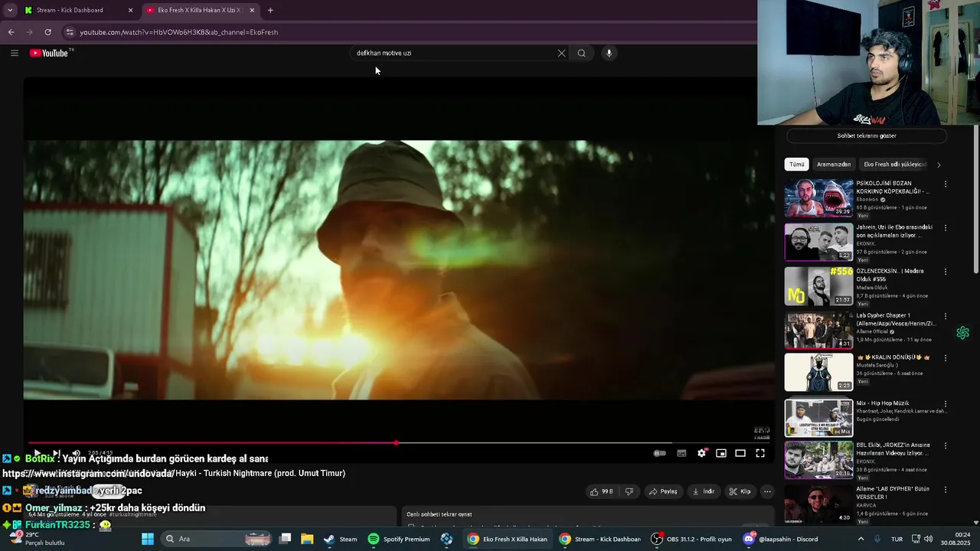The width and height of the screenshot is (980, 551).
Task: Toggle subtitles on the player
Action: (x=681, y=453)
